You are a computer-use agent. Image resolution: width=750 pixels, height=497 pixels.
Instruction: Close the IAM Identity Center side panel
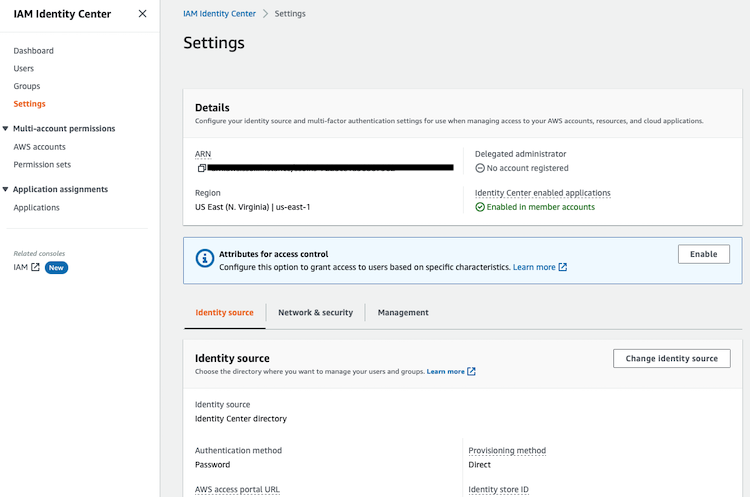tap(143, 14)
